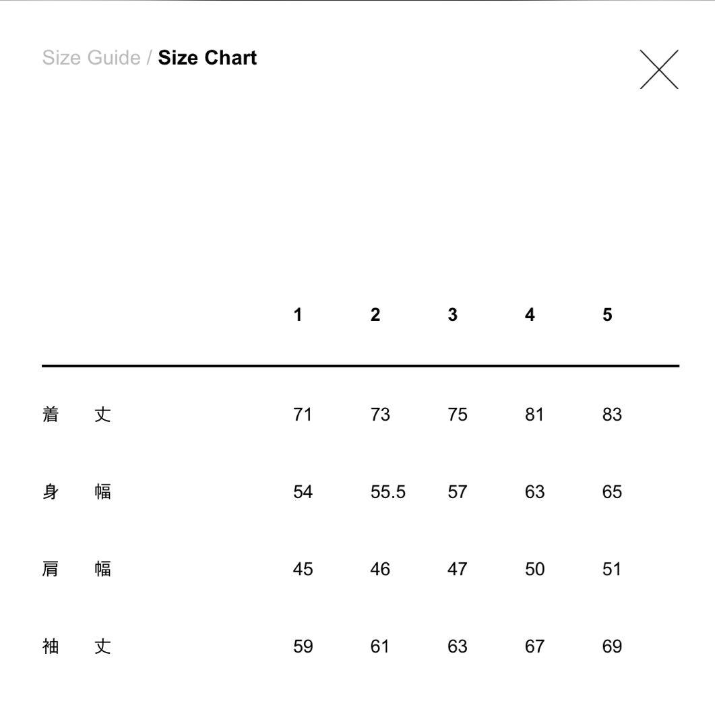
Task: Select the 身幅 row label
Action: coord(76,492)
